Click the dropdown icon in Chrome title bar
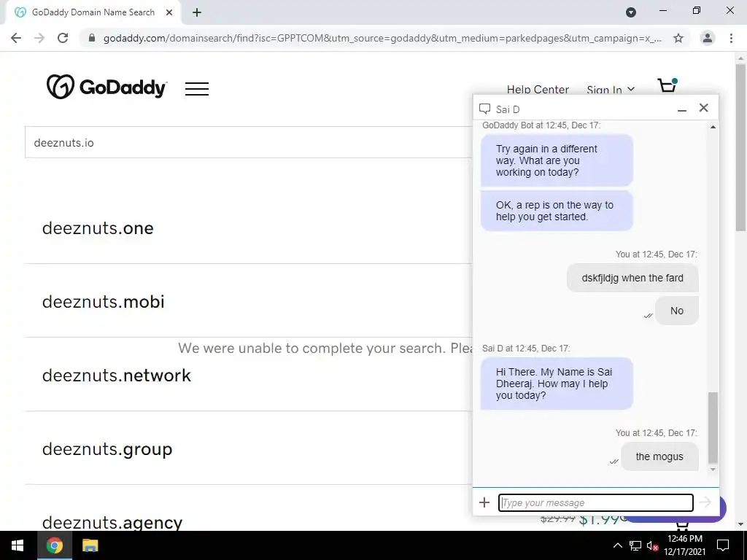Viewport: 747px width, 560px height. (631, 12)
